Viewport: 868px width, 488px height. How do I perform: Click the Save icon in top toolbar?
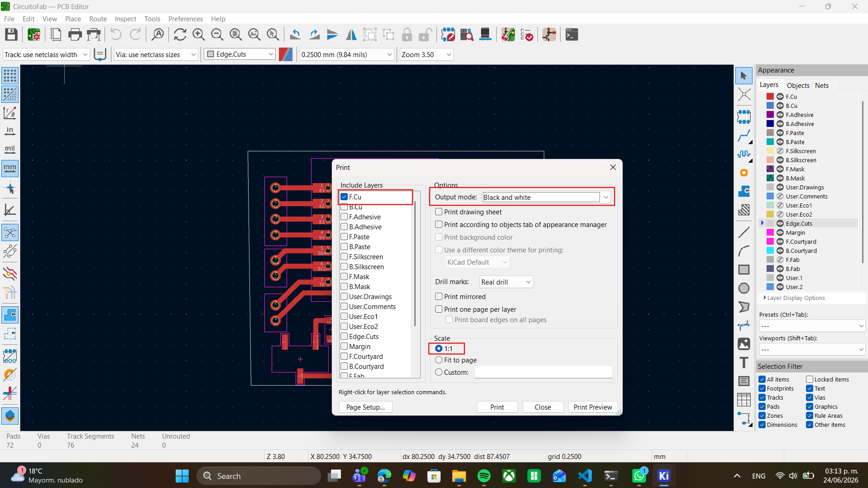(x=11, y=34)
